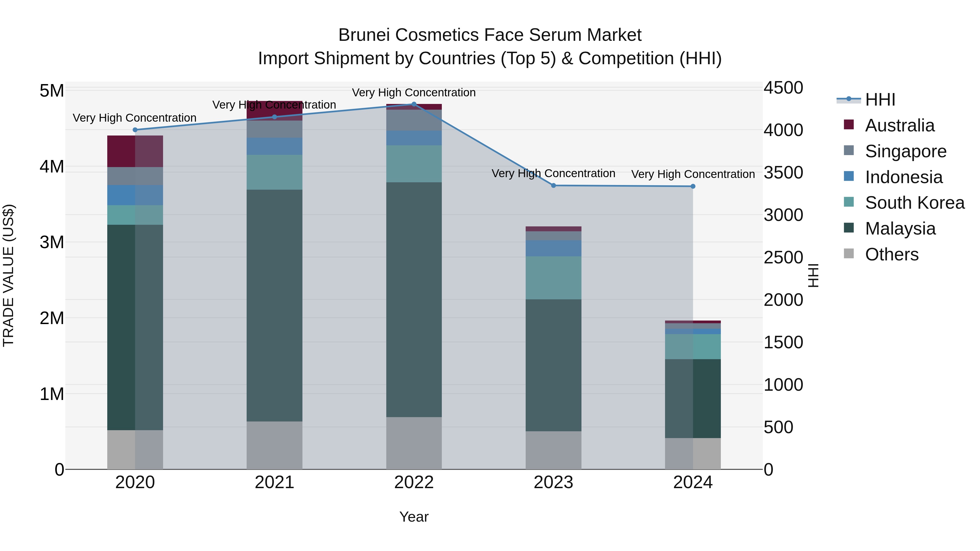This screenshot has height=551, width=980.
Task: Click the Others legend color swatch
Action: [x=849, y=254]
